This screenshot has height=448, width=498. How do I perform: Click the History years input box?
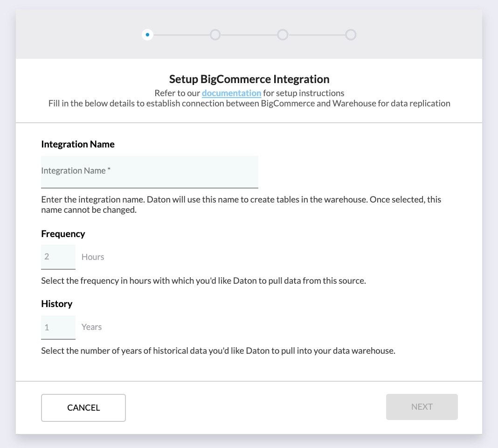pyautogui.click(x=58, y=327)
